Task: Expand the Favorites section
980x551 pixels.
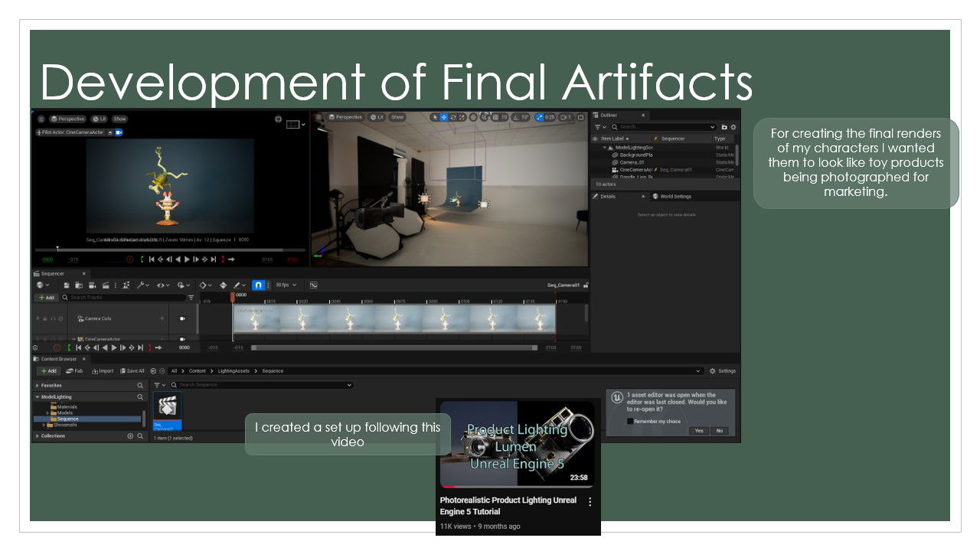Action: (37, 386)
